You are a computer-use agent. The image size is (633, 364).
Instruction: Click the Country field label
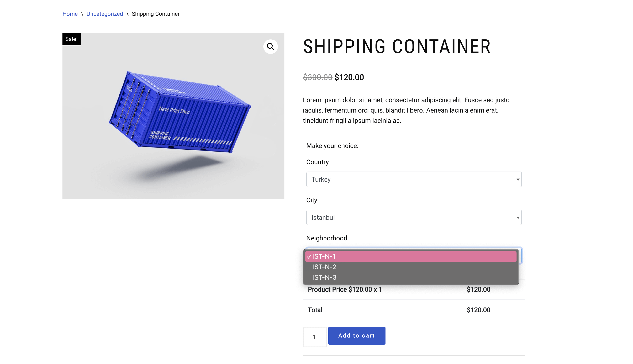(x=317, y=162)
